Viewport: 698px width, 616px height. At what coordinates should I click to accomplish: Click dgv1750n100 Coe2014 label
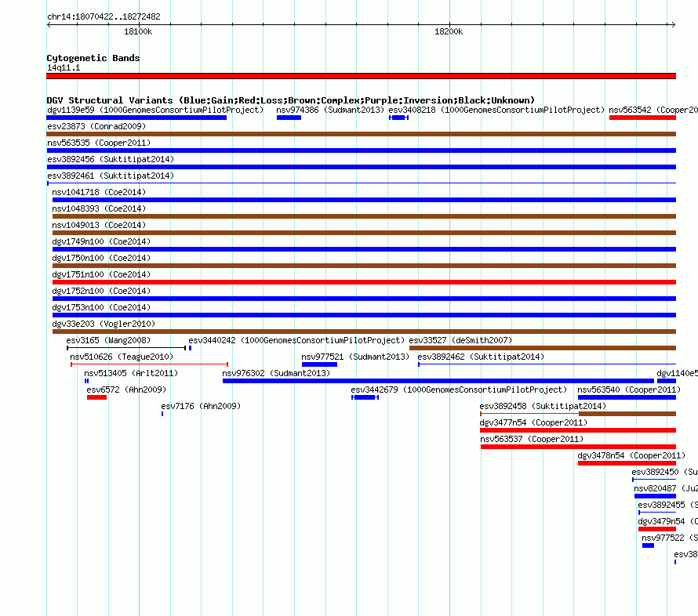click(101, 258)
